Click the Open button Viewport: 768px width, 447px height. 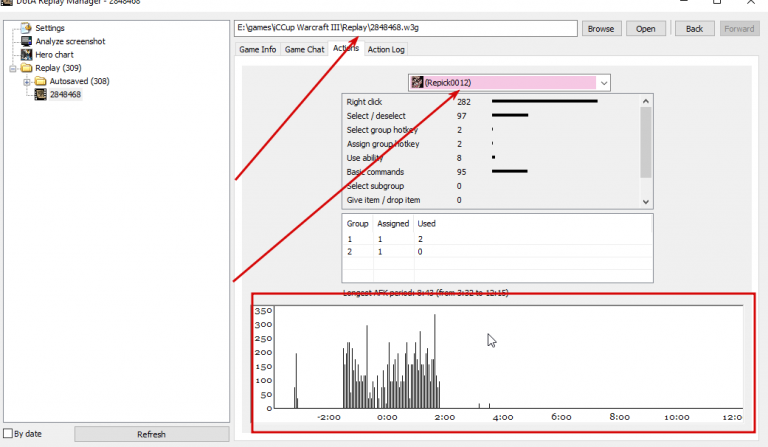pyautogui.click(x=646, y=29)
